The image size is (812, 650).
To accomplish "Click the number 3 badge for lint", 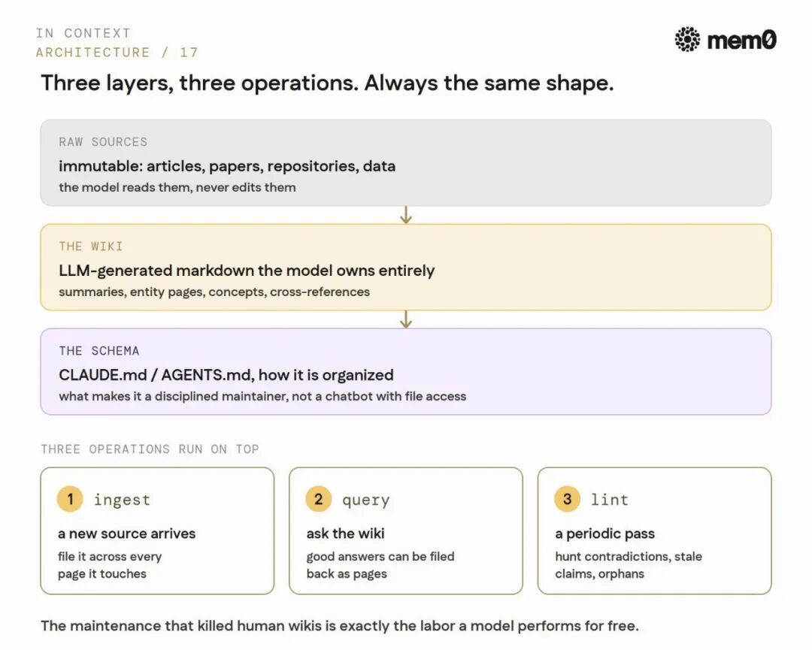I will (567, 499).
